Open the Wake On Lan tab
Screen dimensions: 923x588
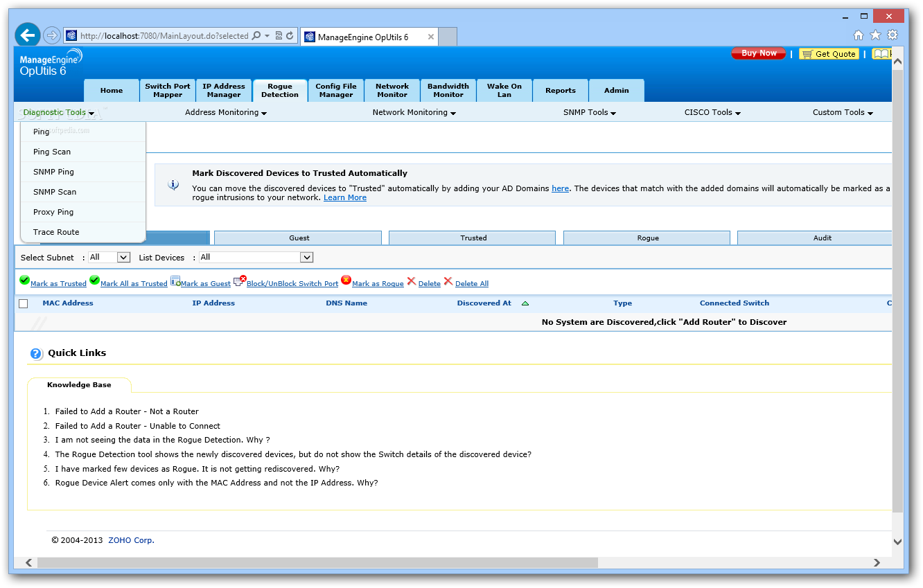point(504,91)
